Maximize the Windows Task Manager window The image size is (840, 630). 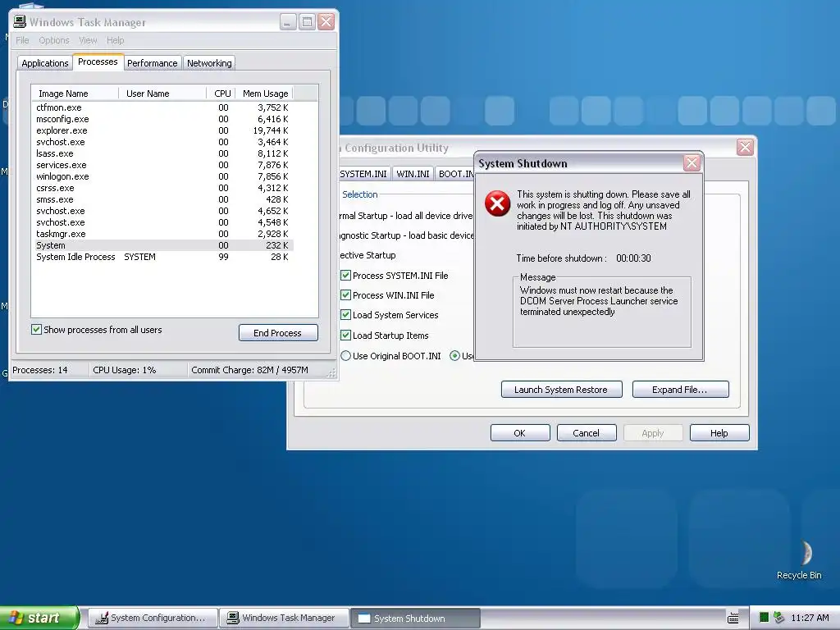click(307, 22)
